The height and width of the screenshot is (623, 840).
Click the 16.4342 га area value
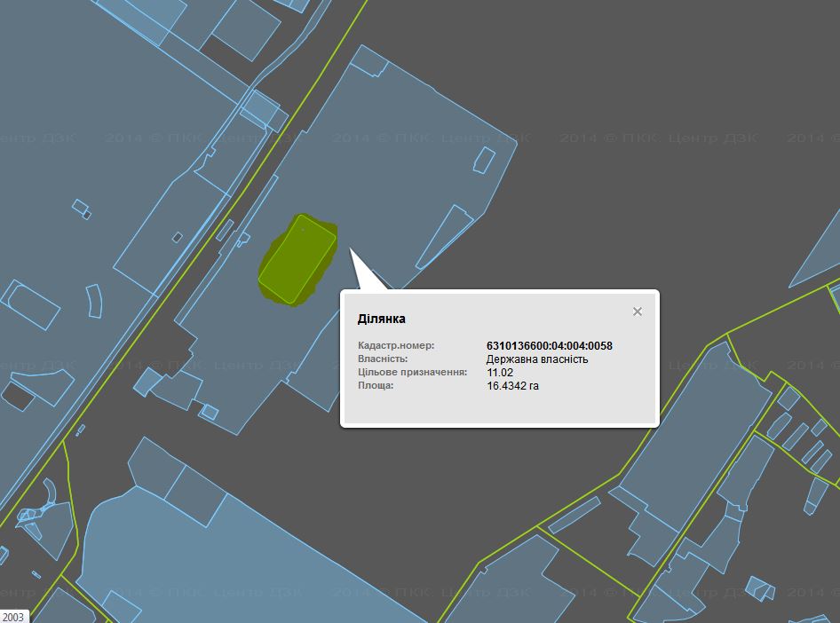coord(512,386)
